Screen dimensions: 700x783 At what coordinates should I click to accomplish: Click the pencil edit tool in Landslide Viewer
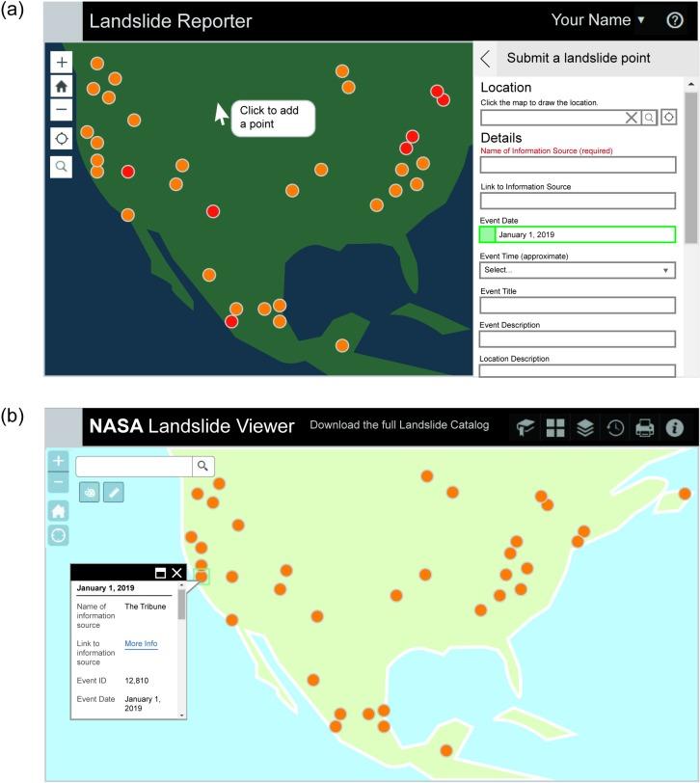114,493
